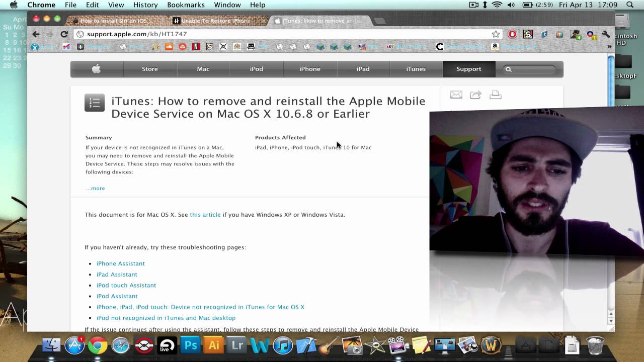Launch Photoshop from the dock
The width and height of the screenshot is (644, 362).
(191, 346)
